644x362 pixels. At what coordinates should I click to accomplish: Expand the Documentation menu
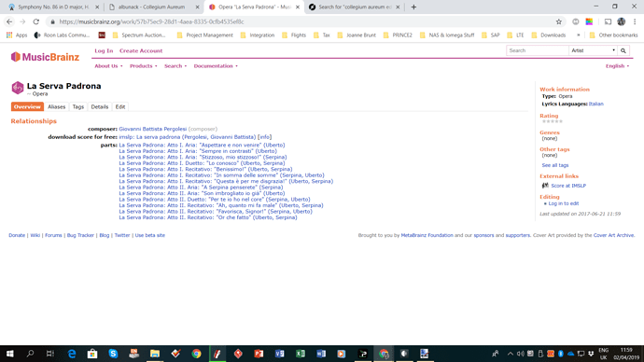point(216,66)
